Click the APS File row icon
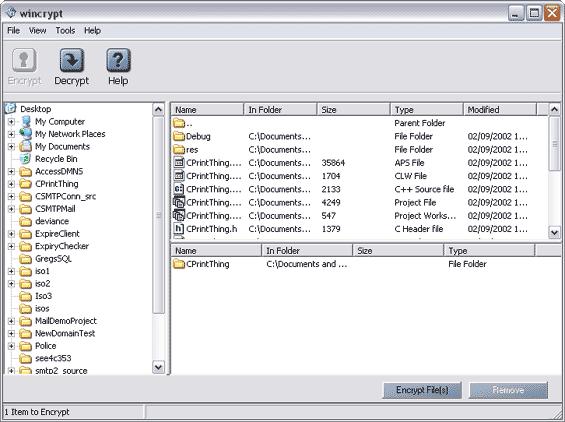 [179, 163]
